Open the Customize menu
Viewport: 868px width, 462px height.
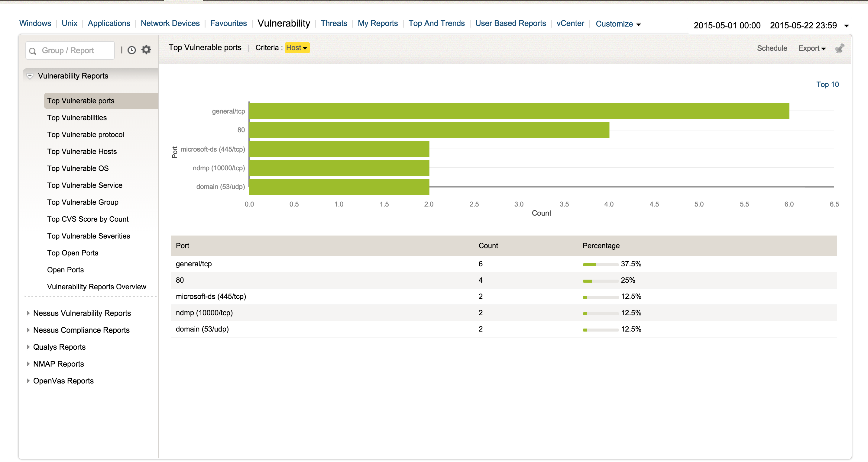(618, 24)
